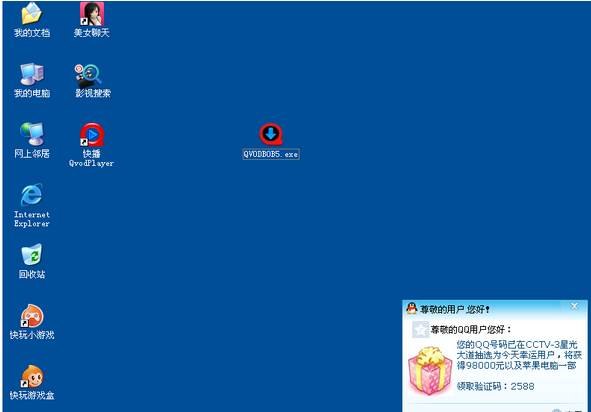Click the QQ penguin icon in popup title

tap(411, 308)
